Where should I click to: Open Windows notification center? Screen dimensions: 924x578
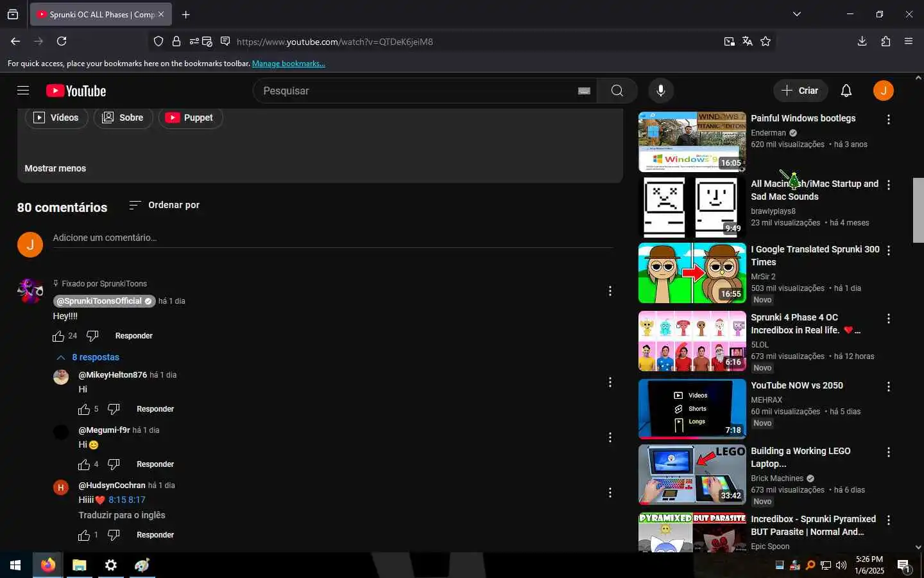903,566
